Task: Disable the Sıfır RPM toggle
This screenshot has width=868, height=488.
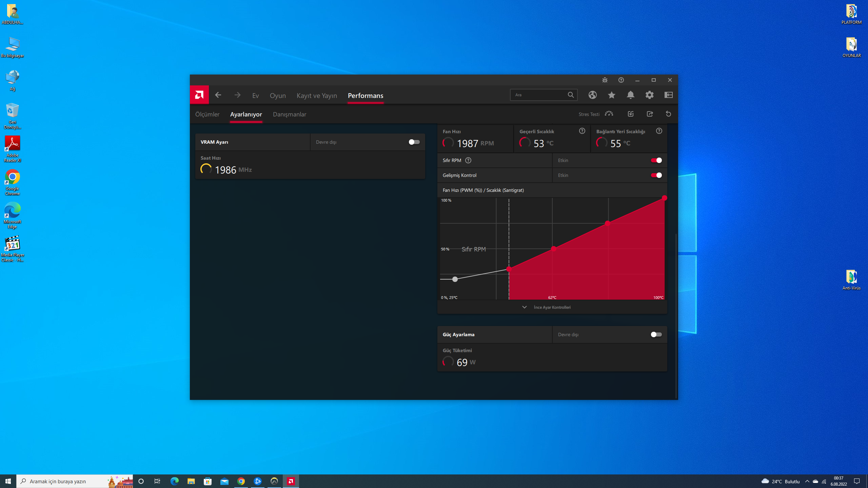Action: tap(656, 160)
